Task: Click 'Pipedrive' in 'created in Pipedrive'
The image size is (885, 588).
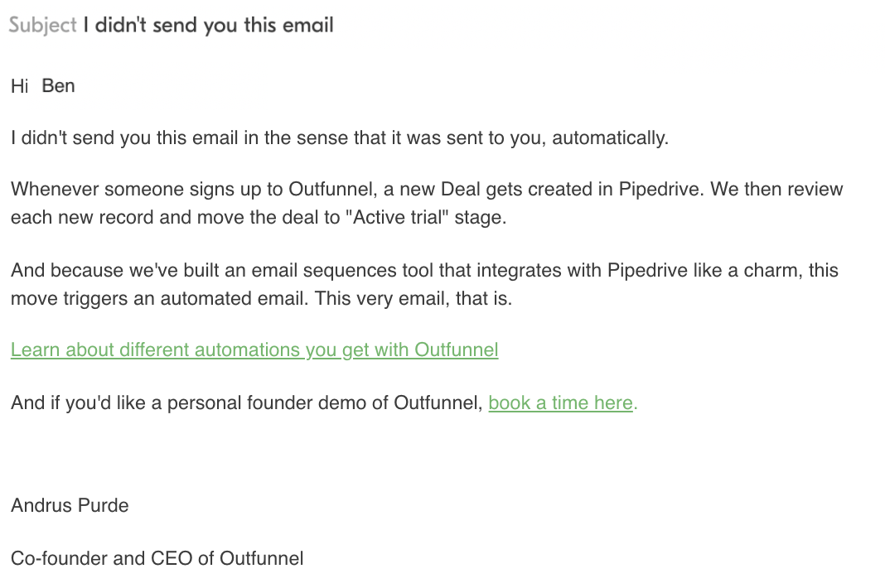Action: coord(659,189)
